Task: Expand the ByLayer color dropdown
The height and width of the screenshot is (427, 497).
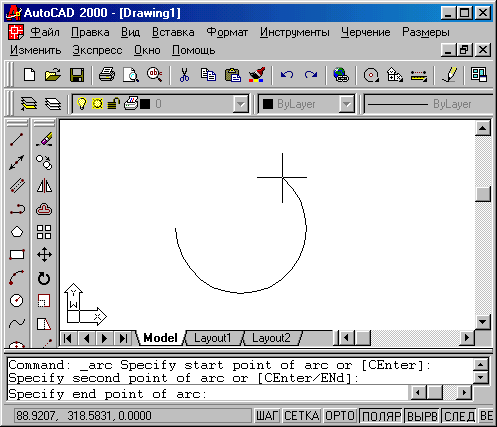Action: [x=347, y=104]
